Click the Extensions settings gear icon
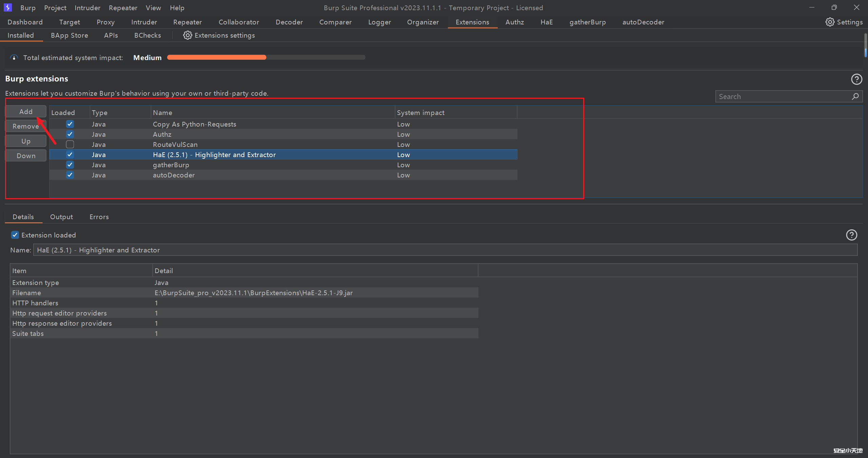Image resolution: width=868 pixels, height=458 pixels. point(188,35)
